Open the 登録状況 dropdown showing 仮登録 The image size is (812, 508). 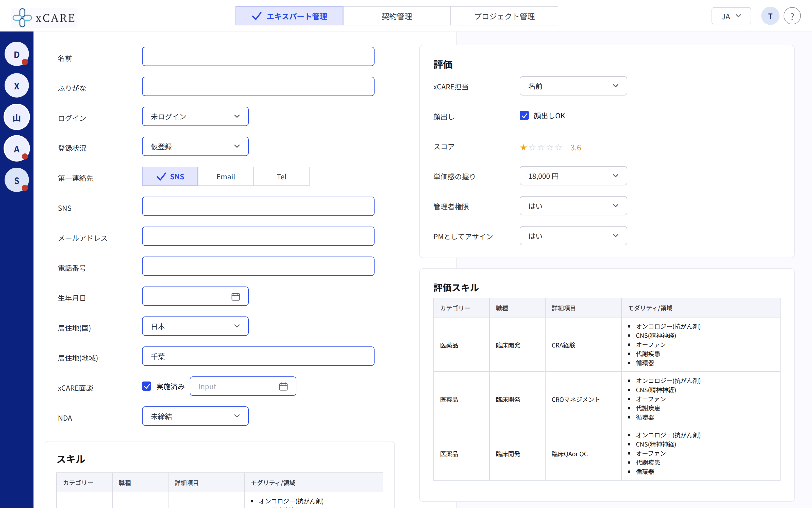pyautogui.click(x=195, y=146)
